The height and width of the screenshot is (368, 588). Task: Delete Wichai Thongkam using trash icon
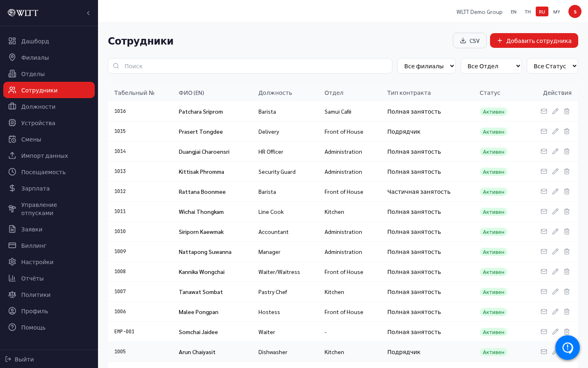567,211
